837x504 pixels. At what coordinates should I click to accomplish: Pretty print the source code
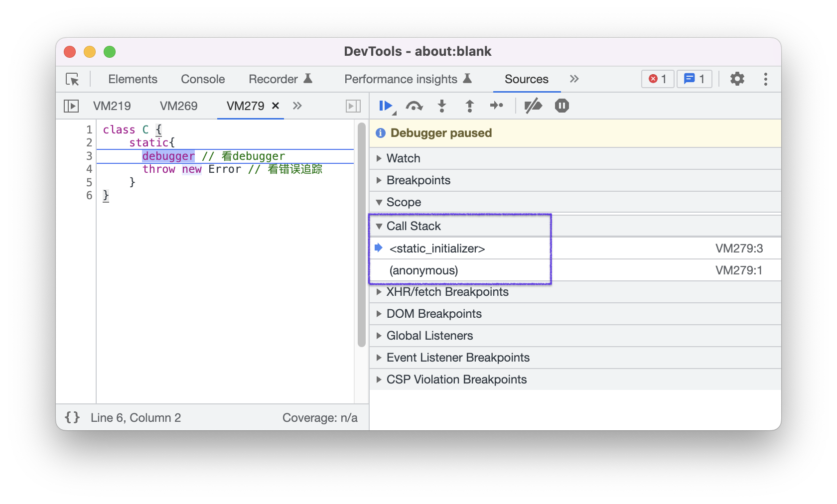(72, 417)
